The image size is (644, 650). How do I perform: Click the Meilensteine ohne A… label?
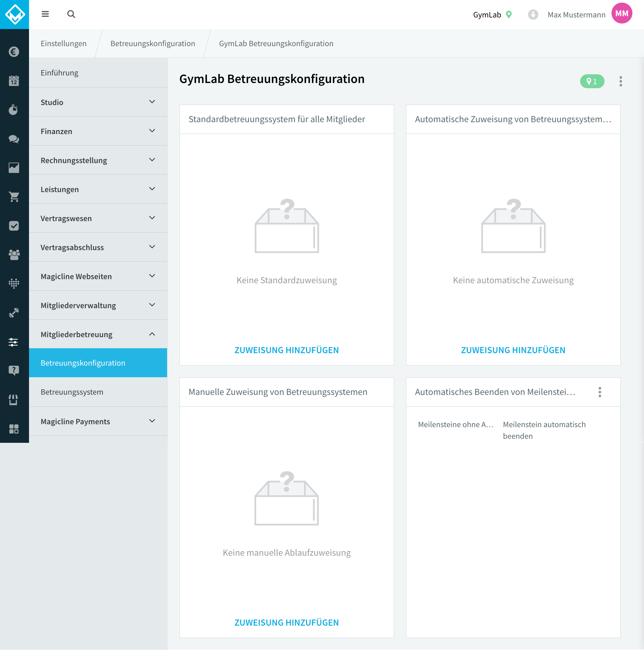tap(455, 424)
